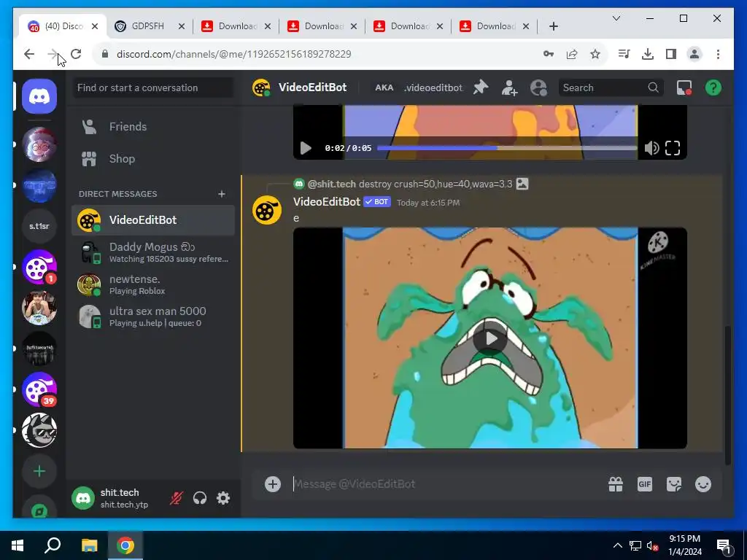Toggle volume on the upper video

coord(651,148)
